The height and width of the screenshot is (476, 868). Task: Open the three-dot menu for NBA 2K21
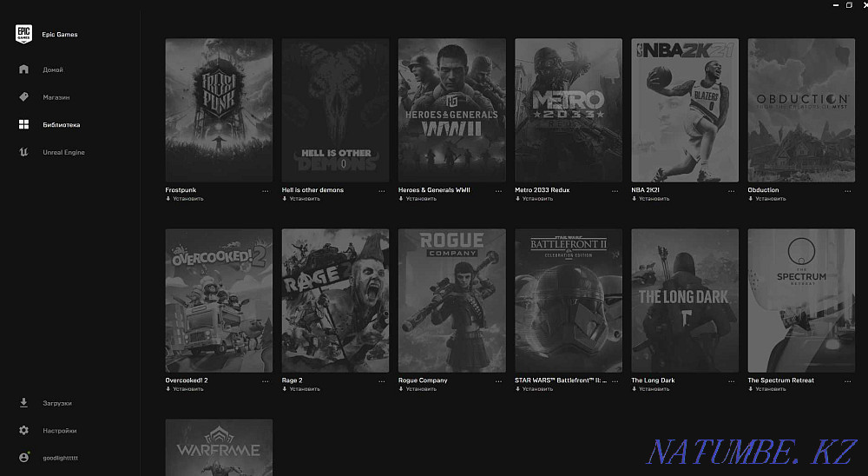coord(731,191)
